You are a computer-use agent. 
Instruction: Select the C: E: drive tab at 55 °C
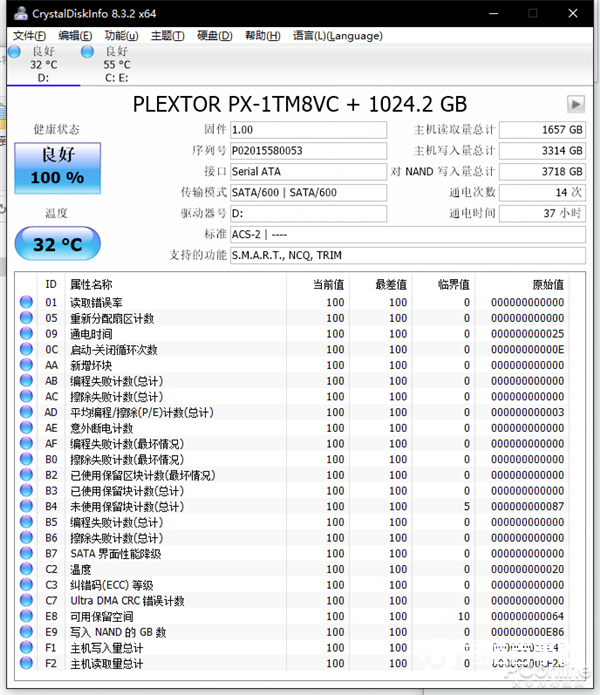(x=117, y=65)
